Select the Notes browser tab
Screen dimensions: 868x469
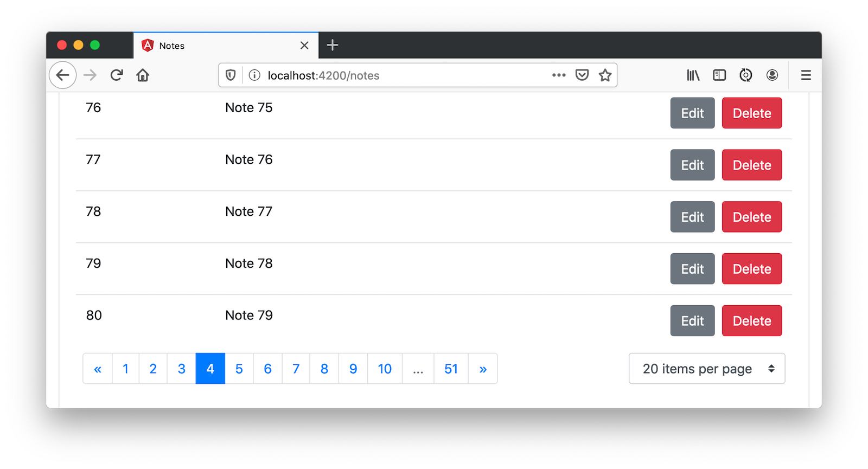coord(217,46)
